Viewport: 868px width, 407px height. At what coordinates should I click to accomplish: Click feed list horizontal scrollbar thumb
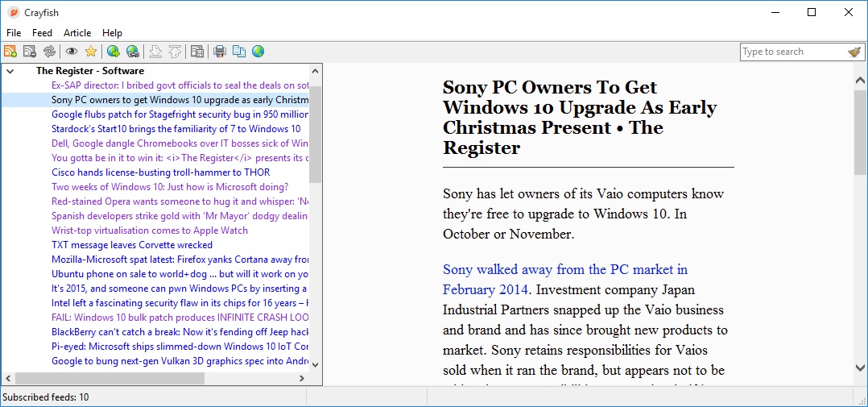point(110,378)
